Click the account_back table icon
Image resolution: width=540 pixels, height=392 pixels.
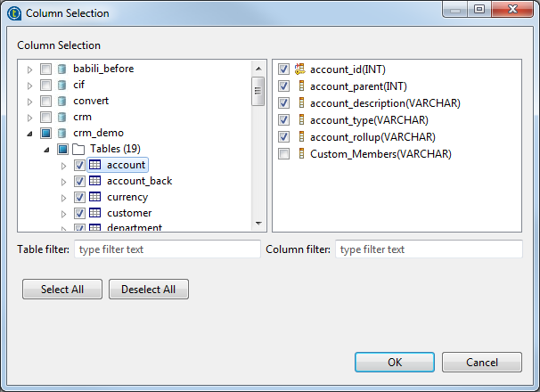pos(94,181)
